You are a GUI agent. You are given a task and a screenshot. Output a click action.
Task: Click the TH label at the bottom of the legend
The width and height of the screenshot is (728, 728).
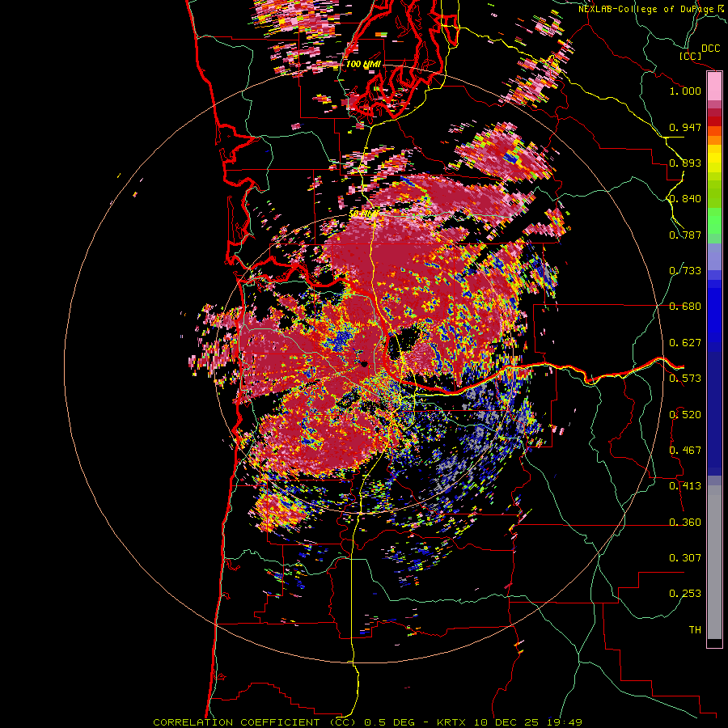pyautogui.click(x=695, y=630)
